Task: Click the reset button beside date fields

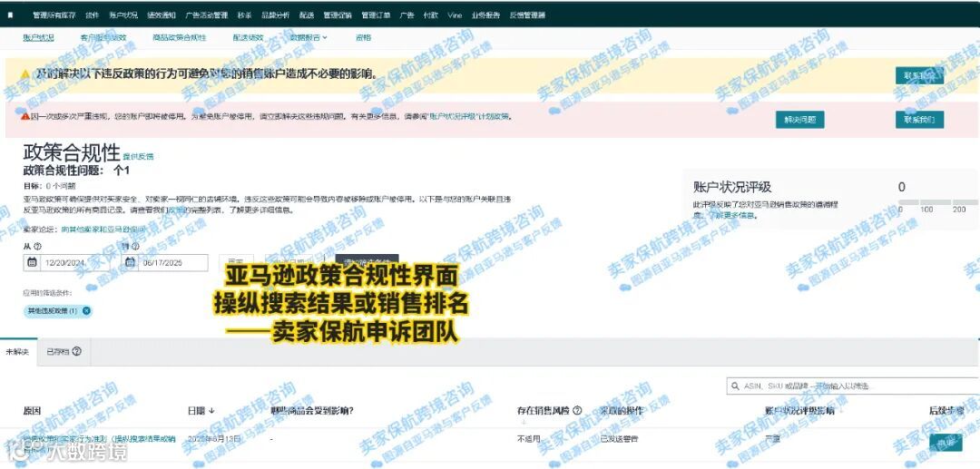Action: [x=236, y=262]
